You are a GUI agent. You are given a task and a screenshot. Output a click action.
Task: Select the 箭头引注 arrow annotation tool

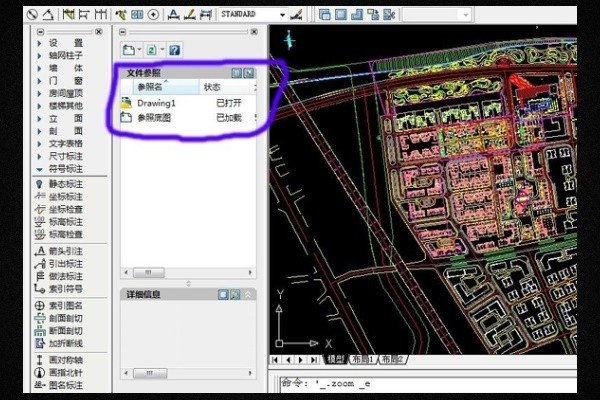pyautogui.click(x=68, y=248)
